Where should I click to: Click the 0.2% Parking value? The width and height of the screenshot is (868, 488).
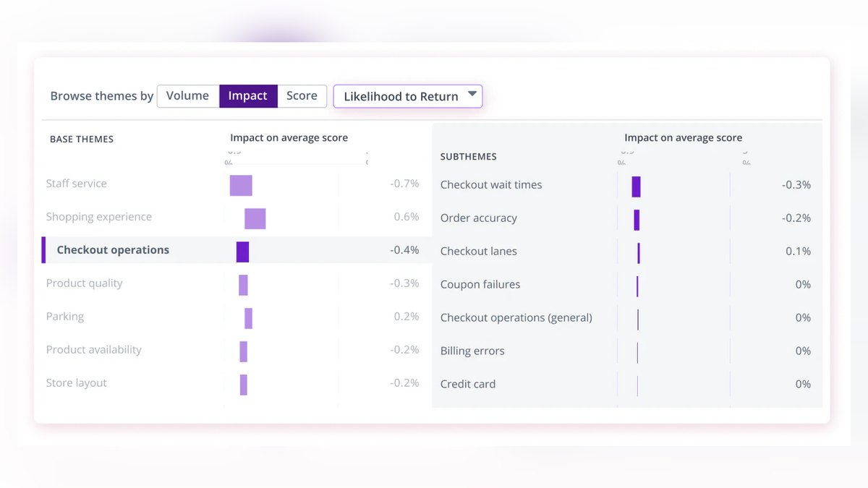[407, 317]
